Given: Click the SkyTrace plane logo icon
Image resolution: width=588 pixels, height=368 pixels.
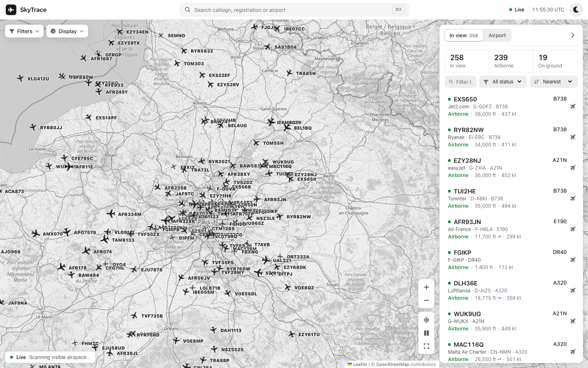Looking at the screenshot, I should [x=11, y=10].
